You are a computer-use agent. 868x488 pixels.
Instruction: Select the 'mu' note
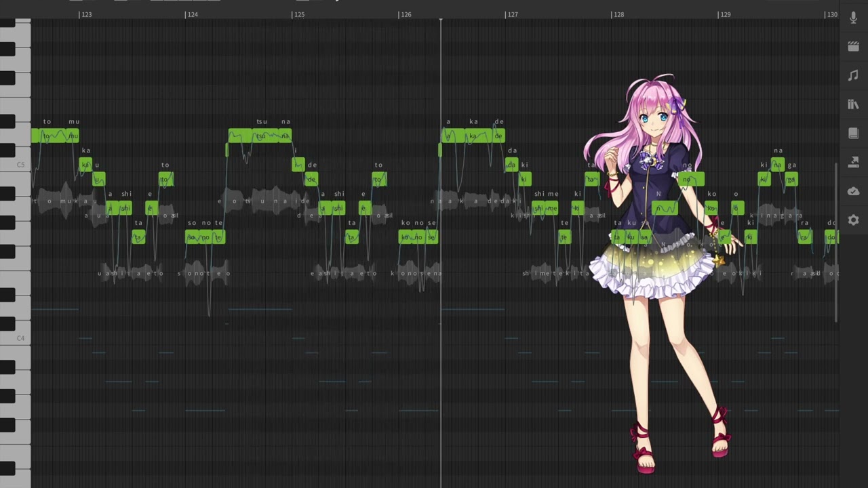click(x=73, y=136)
